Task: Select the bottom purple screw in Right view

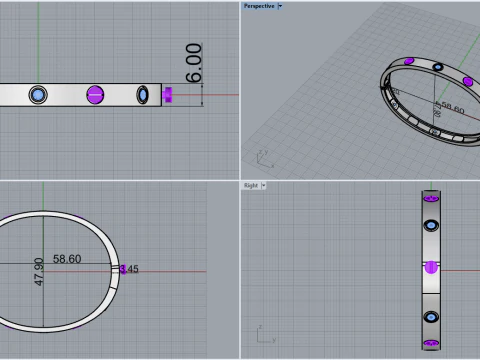Action: [431, 343]
